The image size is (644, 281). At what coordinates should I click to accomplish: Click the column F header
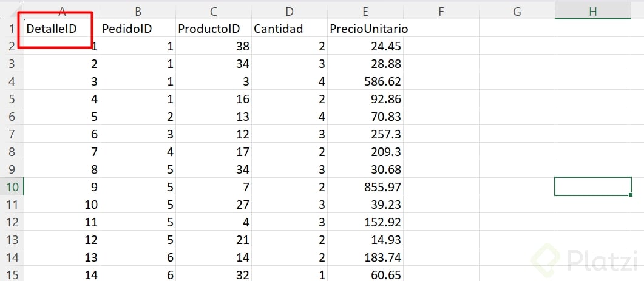tap(441, 11)
